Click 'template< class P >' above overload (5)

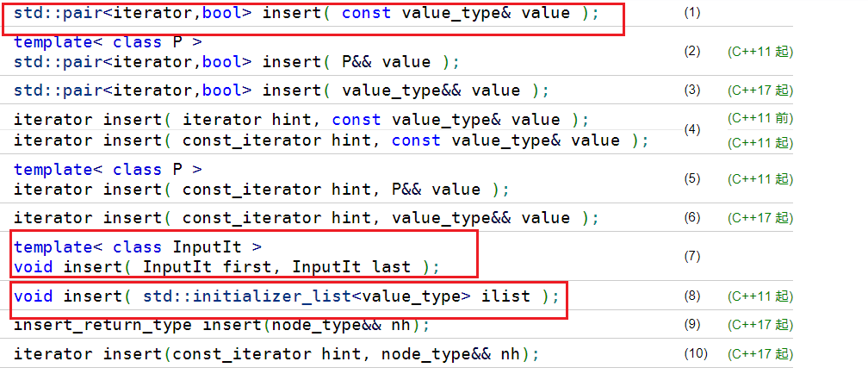(108, 169)
